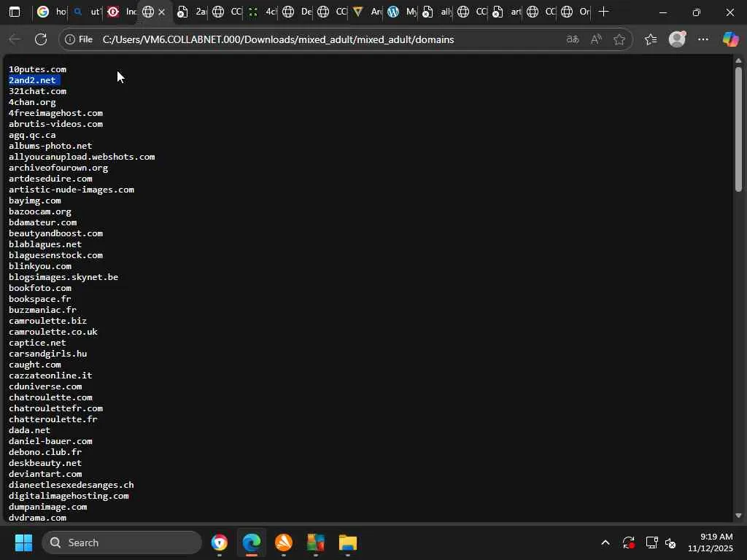Click the chatroulette.com entry
Image resolution: width=747 pixels, height=560 pixels.
pyautogui.click(x=50, y=397)
